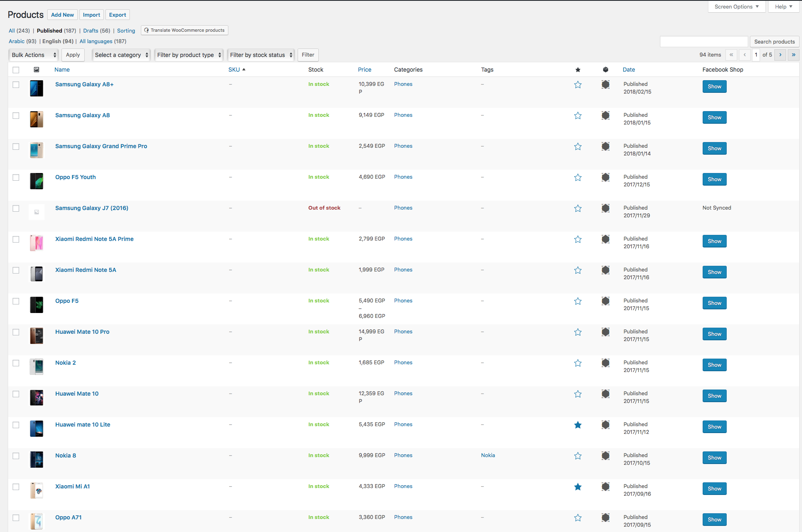Toggle featured star for Oppo F5 Youth
This screenshot has width=802, height=532.
578,177
